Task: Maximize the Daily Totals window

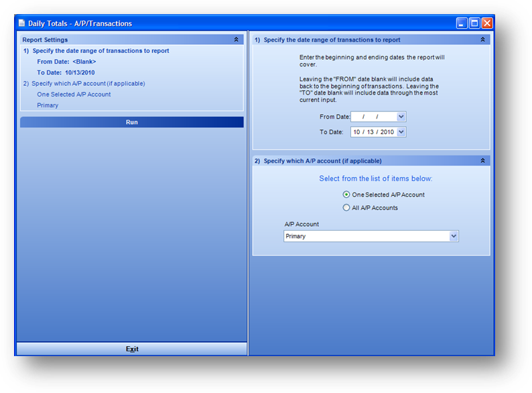Action: coord(474,23)
